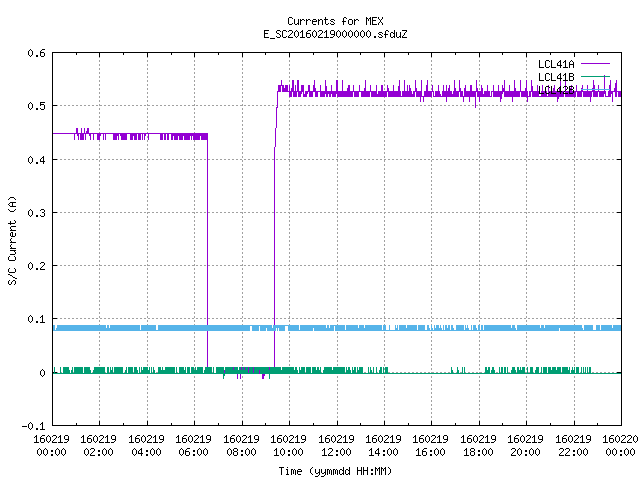Click the y-axis tick value 0.4
This screenshot has width=640, height=480.
[36, 160]
